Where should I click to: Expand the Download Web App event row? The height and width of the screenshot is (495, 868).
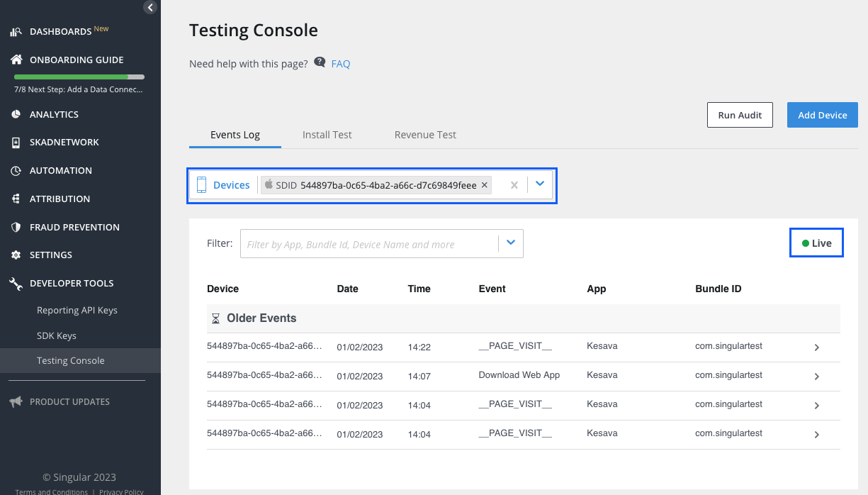click(816, 377)
